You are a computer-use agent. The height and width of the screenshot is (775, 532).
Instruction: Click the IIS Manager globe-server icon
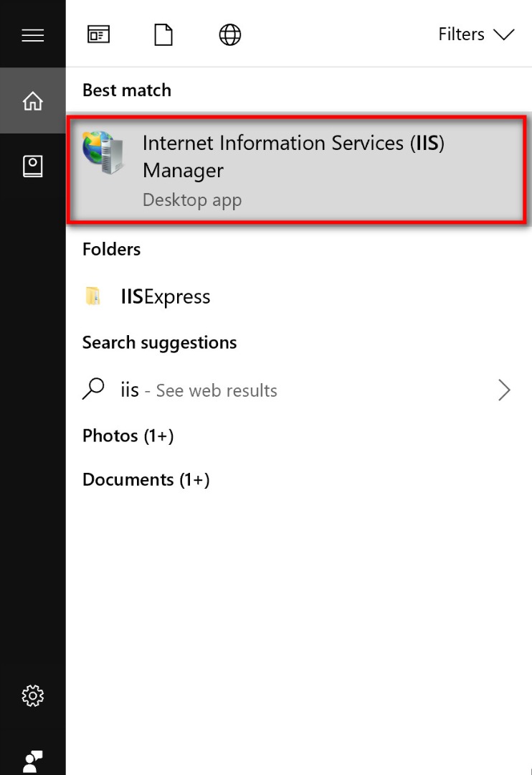click(x=103, y=152)
